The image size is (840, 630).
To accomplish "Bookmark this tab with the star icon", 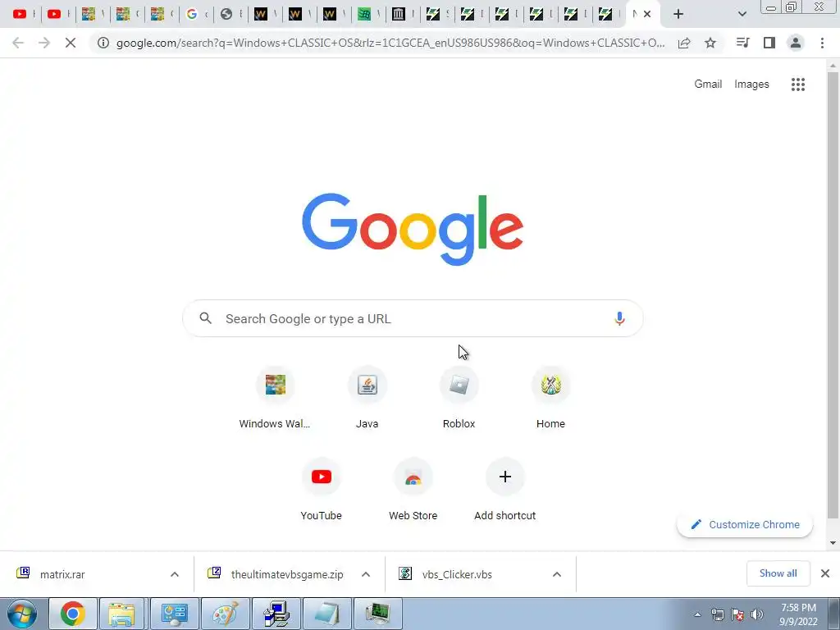I will 710,43.
